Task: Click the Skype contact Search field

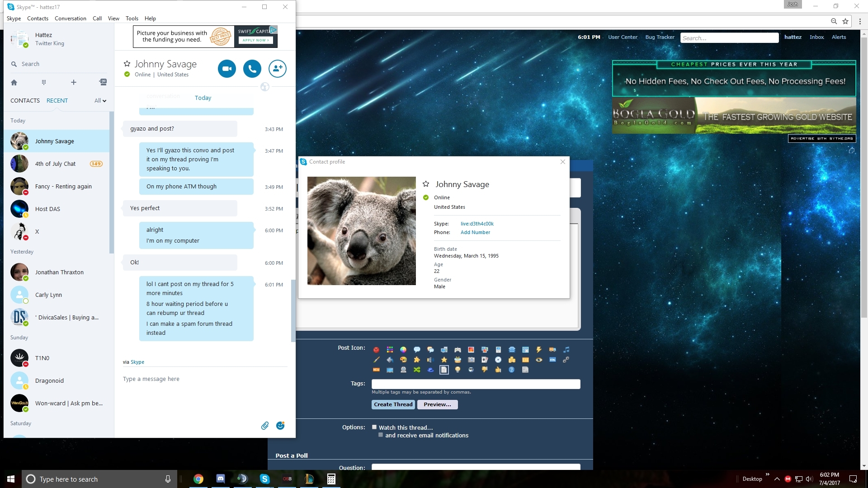Action: click(59, 64)
